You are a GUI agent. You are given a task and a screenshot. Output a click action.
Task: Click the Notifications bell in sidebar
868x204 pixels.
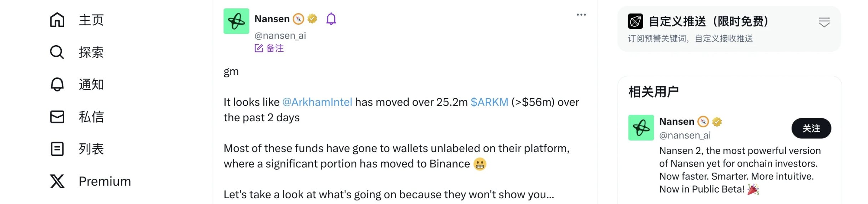(57, 85)
